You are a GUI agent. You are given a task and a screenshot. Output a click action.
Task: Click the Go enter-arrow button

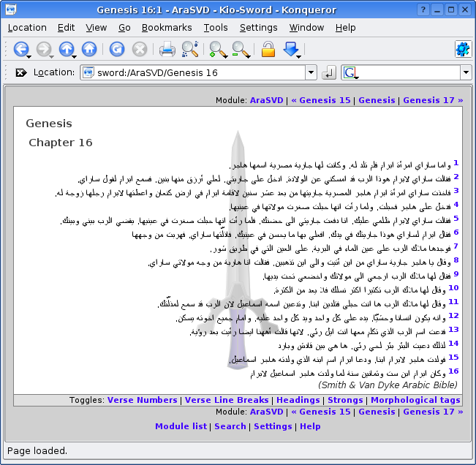click(x=329, y=73)
